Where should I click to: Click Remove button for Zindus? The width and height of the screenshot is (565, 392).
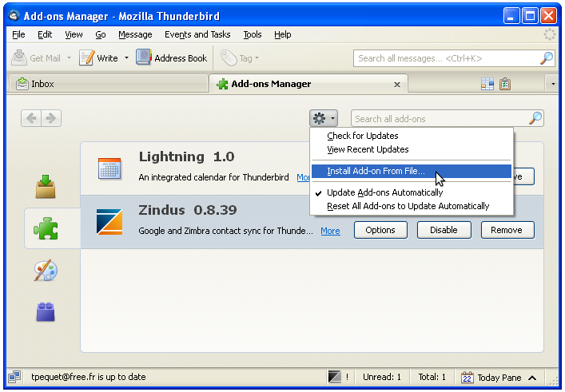point(507,230)
